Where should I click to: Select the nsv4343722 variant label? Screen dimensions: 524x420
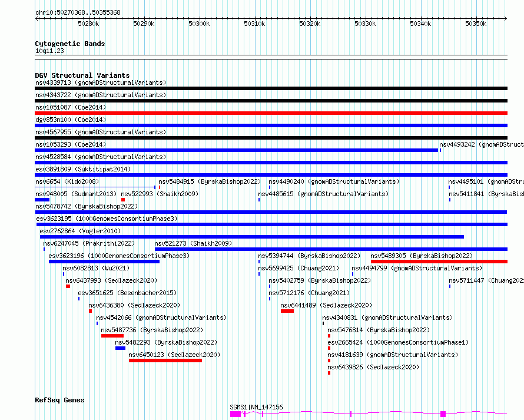pyautogui.click(x=101, y=95)
